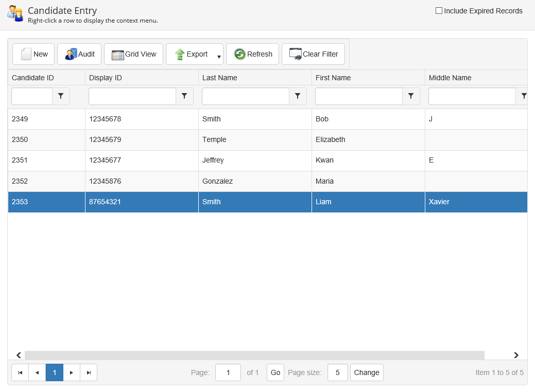Open the Display ID filter options

pyautogui.click(x=184, y=96)
